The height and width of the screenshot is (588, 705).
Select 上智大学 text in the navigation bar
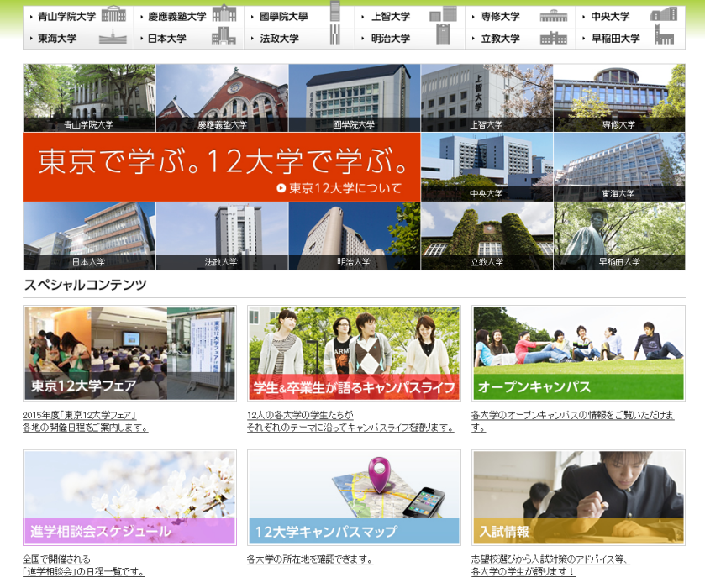[x=390, y=17]
